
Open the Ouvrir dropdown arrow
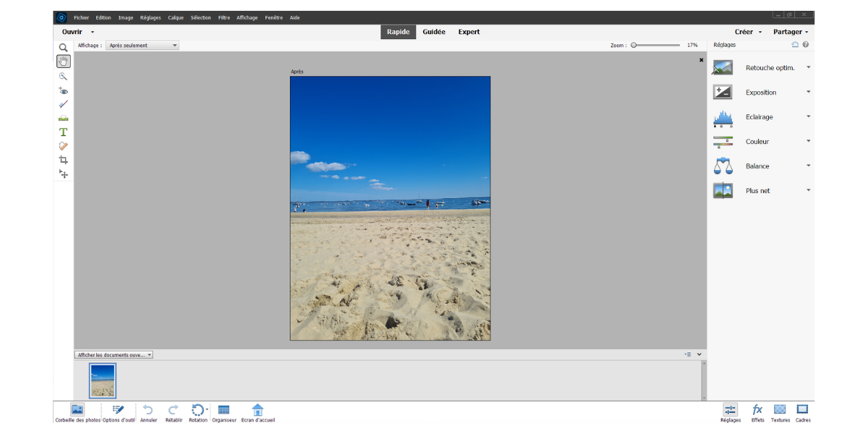pos(93,32)
